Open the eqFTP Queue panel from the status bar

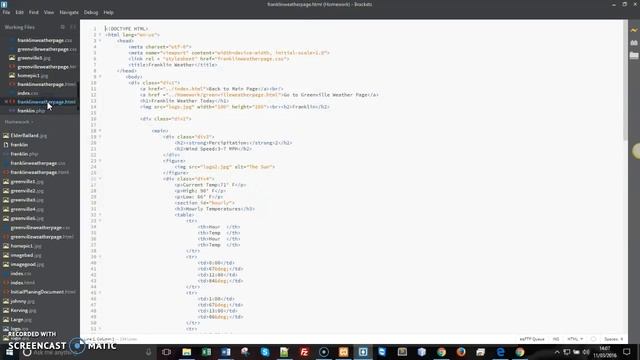coord(532,339)
